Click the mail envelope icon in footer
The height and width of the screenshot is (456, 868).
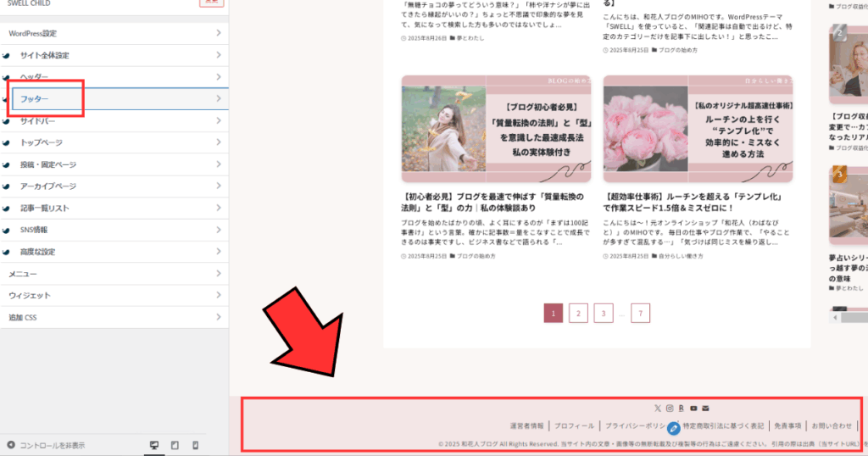click(x=705, y=409)
